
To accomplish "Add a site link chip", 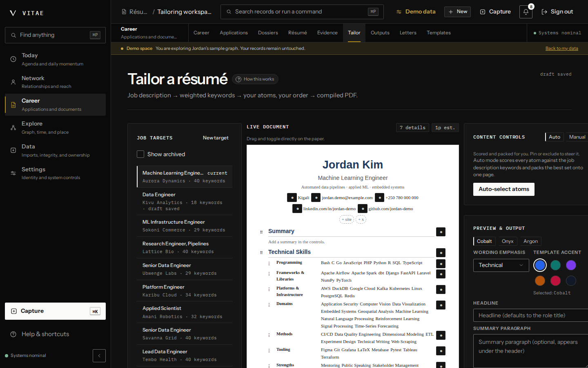I will tap(347, 220).
